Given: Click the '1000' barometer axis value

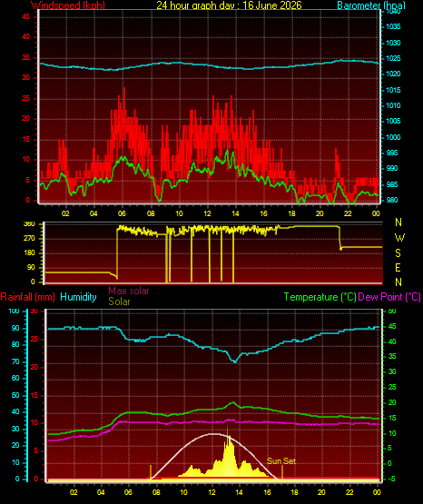Looking at the screenshot, I should (x=393, y=137).
